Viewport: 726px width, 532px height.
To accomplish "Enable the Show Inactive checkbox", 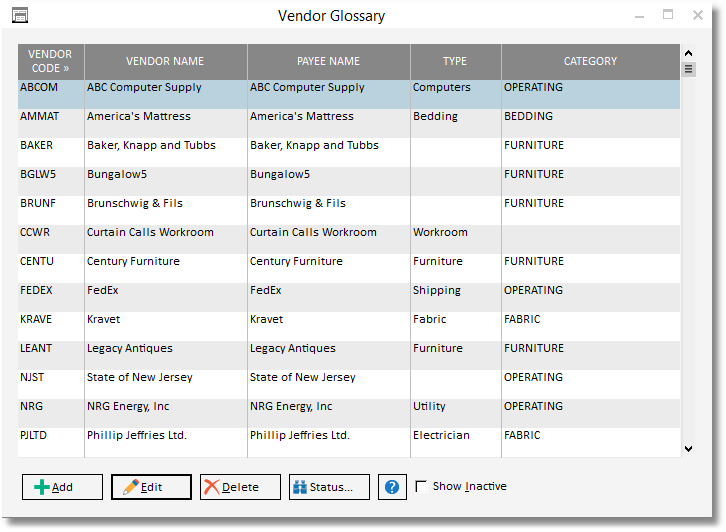I will (421, 486).
